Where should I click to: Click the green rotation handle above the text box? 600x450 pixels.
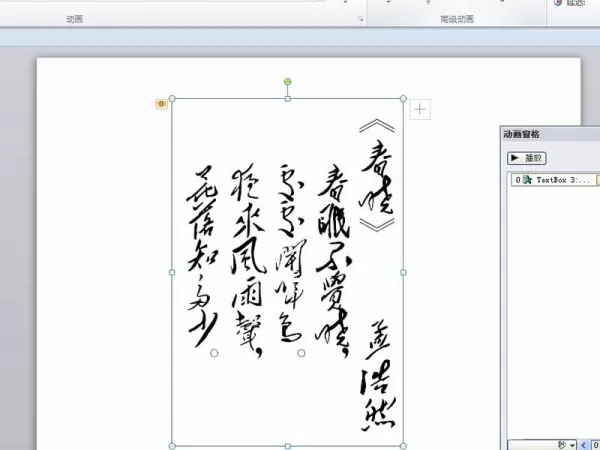(x=288, y=82)
